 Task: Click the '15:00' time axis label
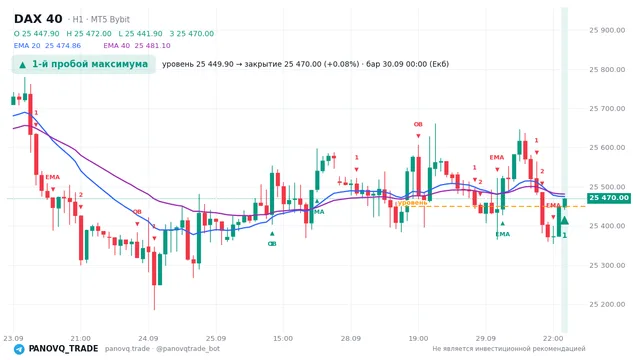[283, 338]
